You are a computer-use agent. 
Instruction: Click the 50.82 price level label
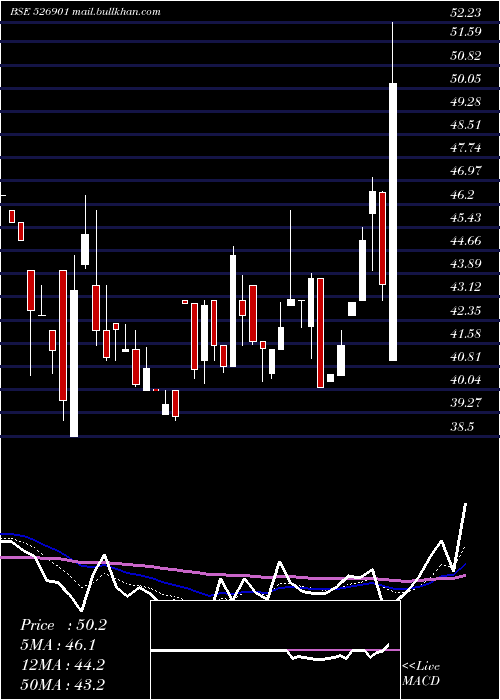(x=466, y=55)
